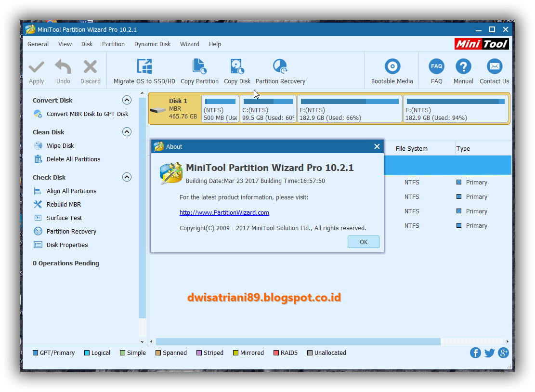Open the Copy Disk wizard

pos(237,71)
